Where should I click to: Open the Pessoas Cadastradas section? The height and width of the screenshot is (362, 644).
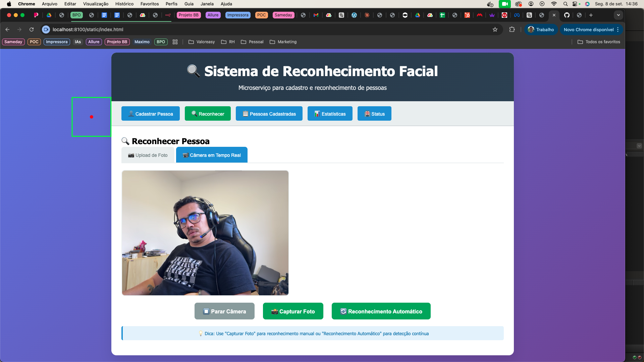(x=269, y=114)
